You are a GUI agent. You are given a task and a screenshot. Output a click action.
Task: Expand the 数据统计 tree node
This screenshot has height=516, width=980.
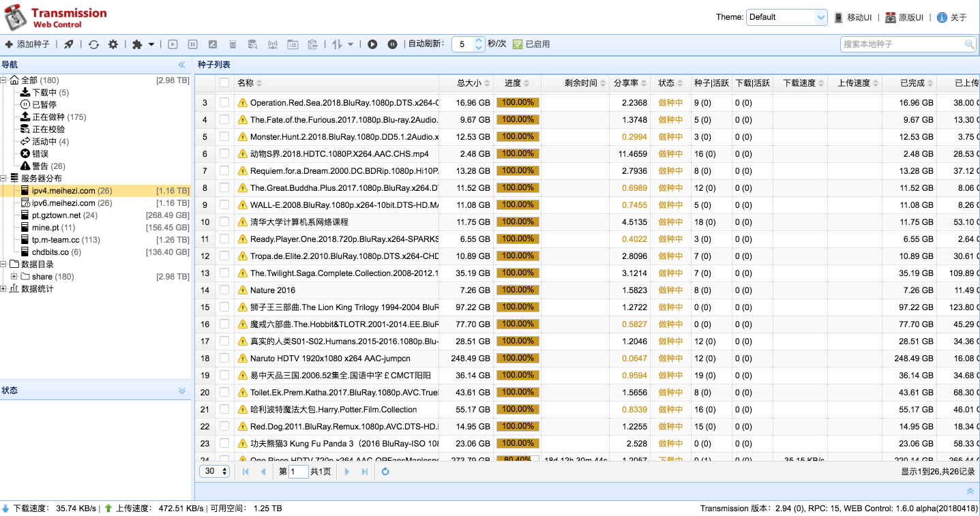4,289
